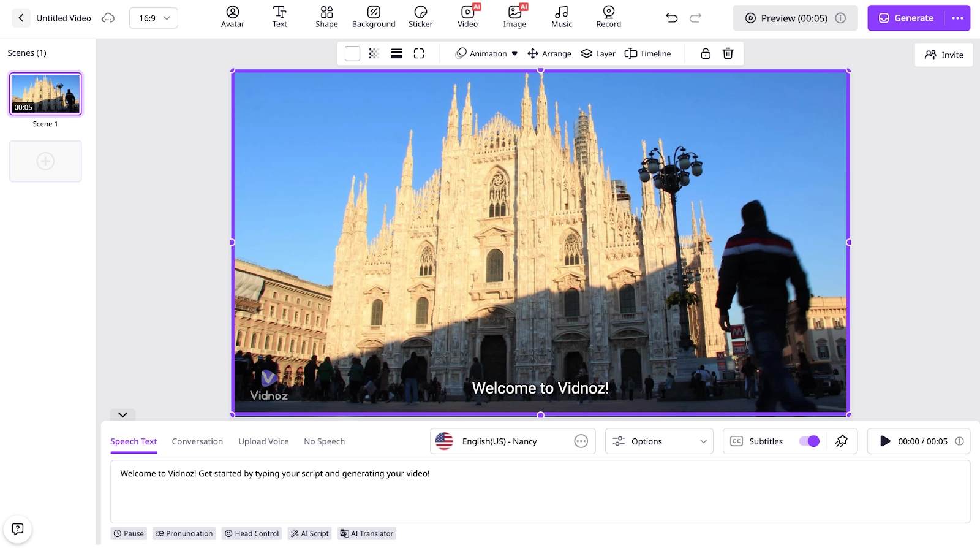Open the Layer options

[598, 53]
